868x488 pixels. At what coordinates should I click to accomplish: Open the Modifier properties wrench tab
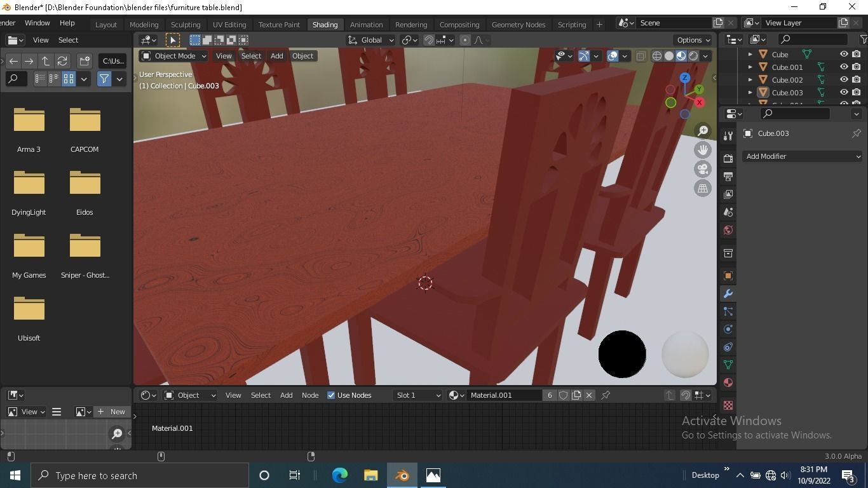point(728,294)
